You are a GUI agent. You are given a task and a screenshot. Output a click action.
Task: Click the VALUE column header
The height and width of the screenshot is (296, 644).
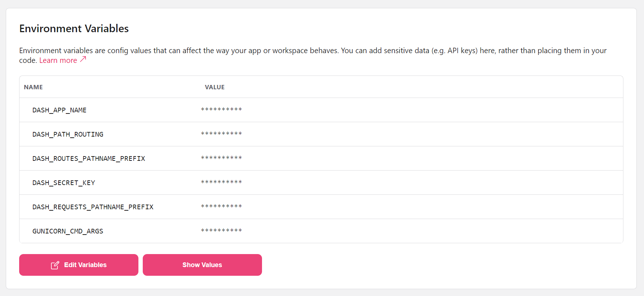215,87
